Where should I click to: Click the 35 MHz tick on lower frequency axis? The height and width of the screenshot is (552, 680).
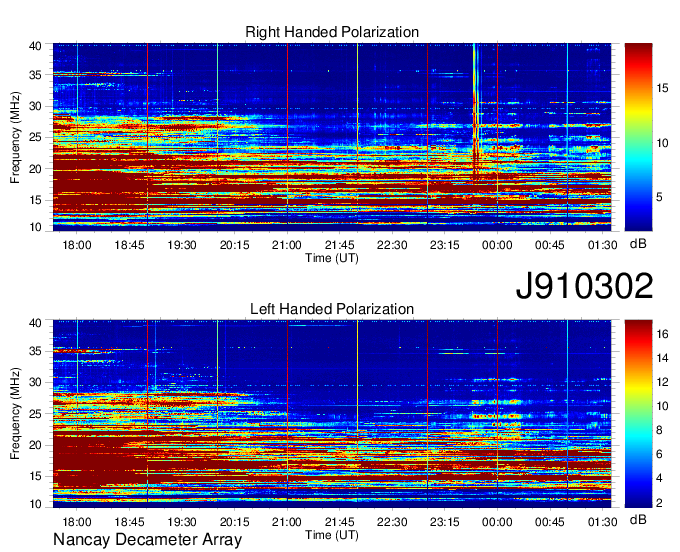coord(35,351)
